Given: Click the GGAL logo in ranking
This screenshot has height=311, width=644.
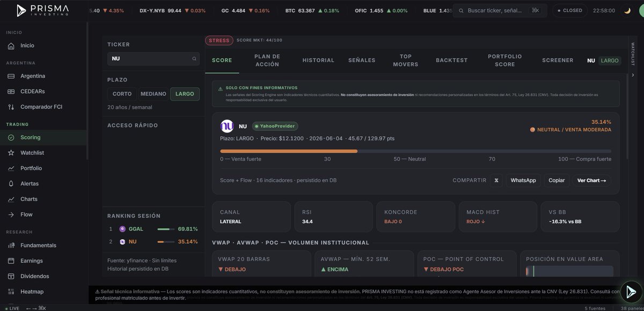Looking at the screenshot, I should coord(122,228).
